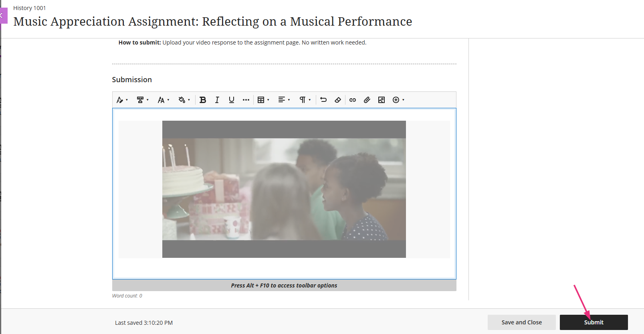Image resolution: width=644 pixels, height=334 pixels.
Task: Open the text color fill picker
Action: (184, 100)
